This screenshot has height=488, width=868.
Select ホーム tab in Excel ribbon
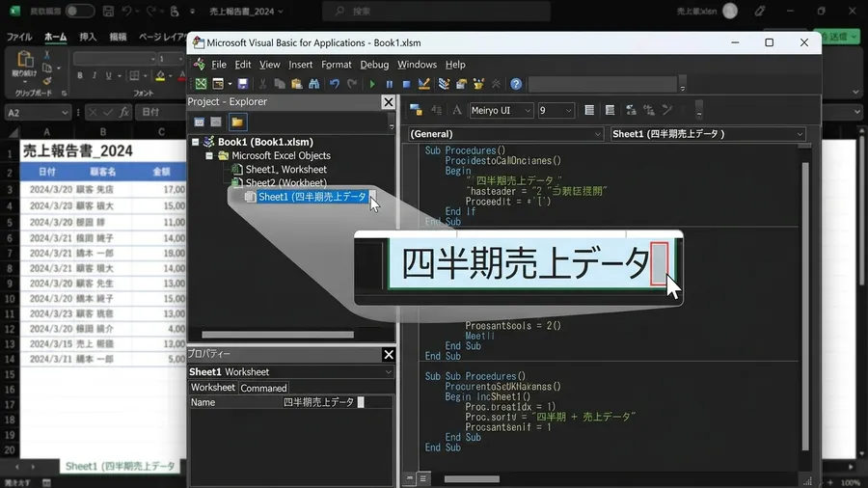click(x=55, y=37)
